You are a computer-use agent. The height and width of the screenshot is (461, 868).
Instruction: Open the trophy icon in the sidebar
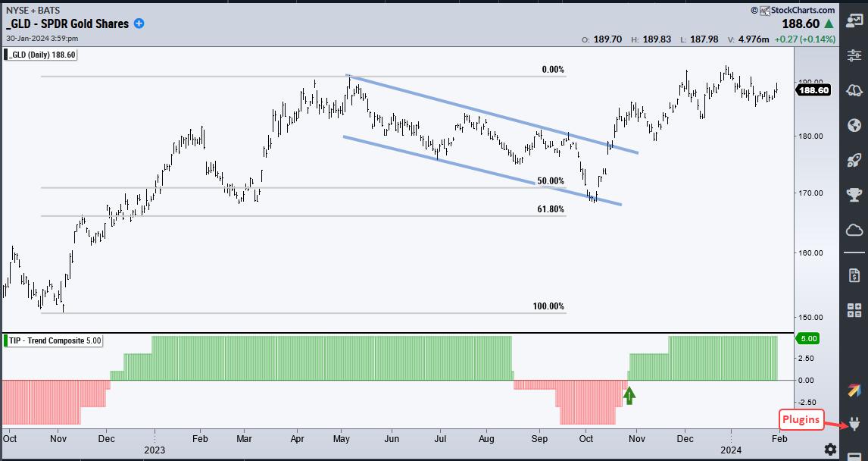[x=854, y=195]
